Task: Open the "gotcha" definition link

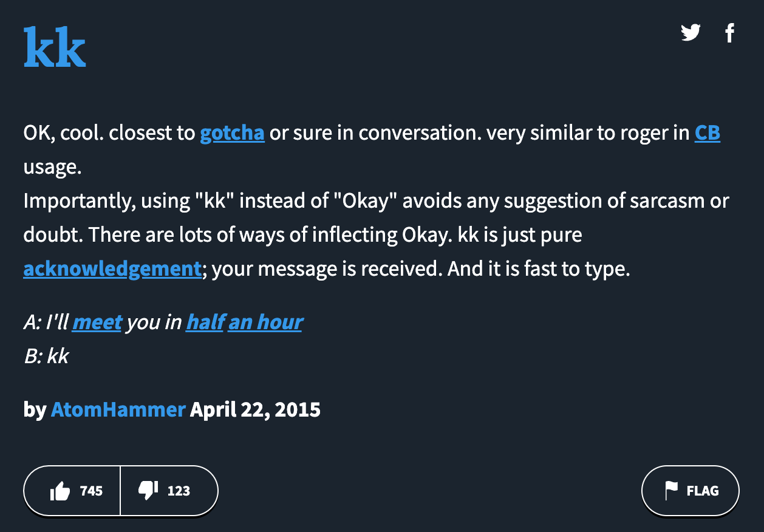Action: (x=232, y=133)
